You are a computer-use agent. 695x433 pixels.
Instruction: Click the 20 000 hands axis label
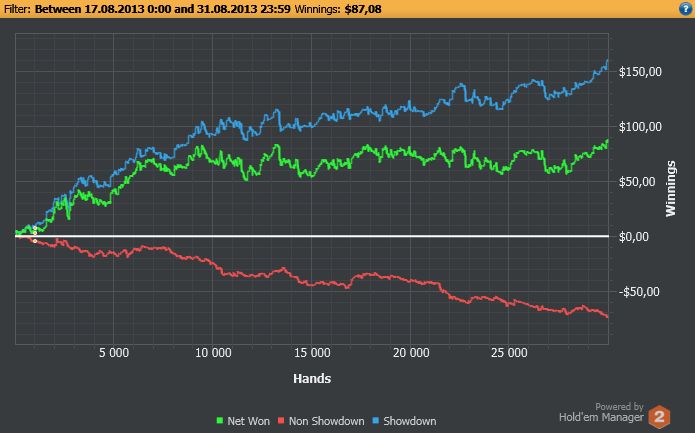411,353
